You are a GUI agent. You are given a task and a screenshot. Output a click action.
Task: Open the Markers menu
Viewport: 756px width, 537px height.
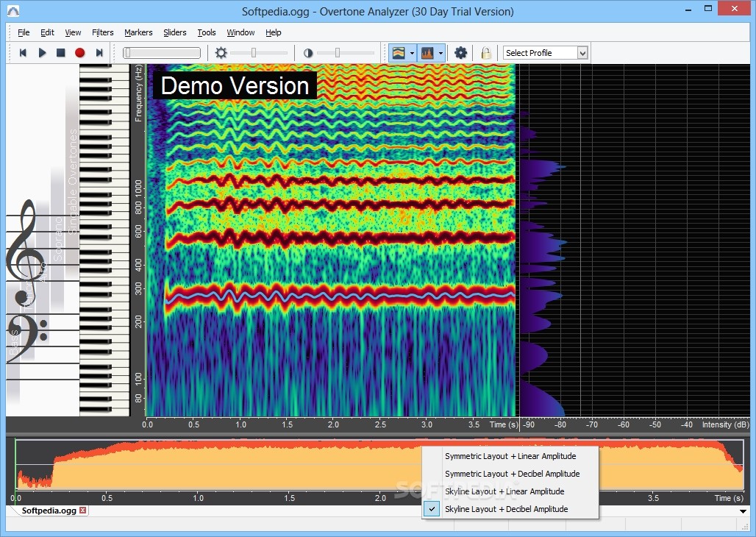(x=138, y=32)
